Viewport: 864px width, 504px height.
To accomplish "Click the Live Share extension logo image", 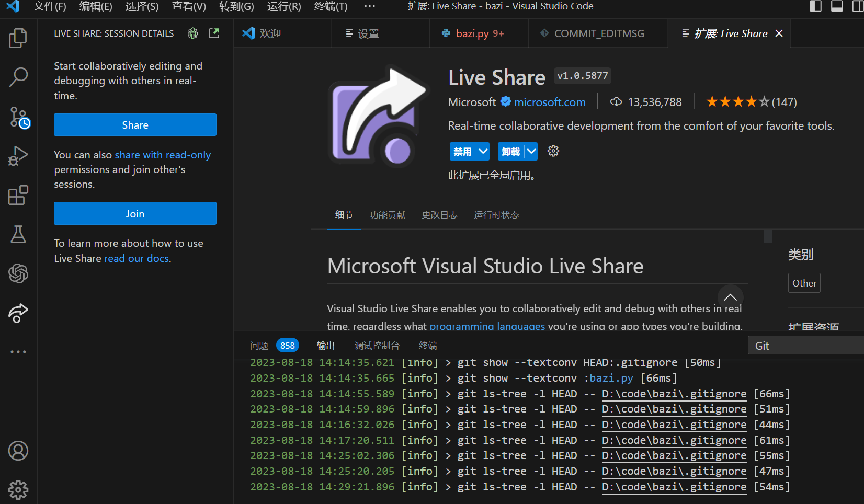I will point(378,115).
